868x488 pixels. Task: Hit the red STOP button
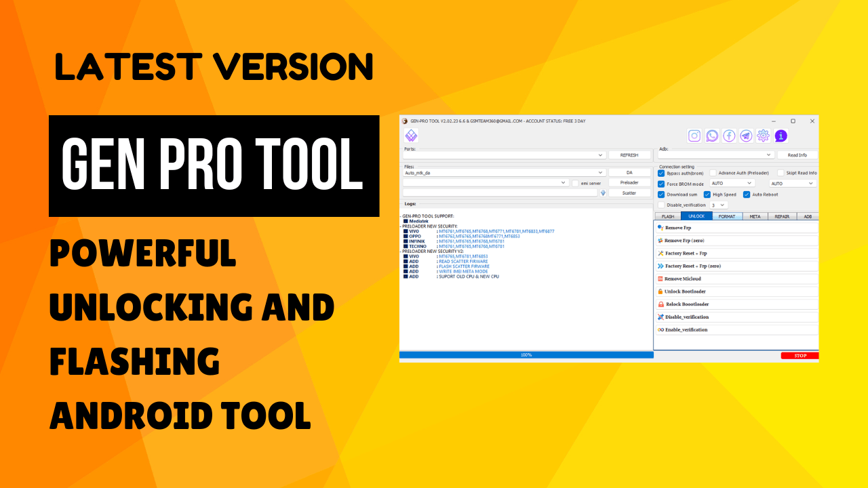tap(800, 355)
